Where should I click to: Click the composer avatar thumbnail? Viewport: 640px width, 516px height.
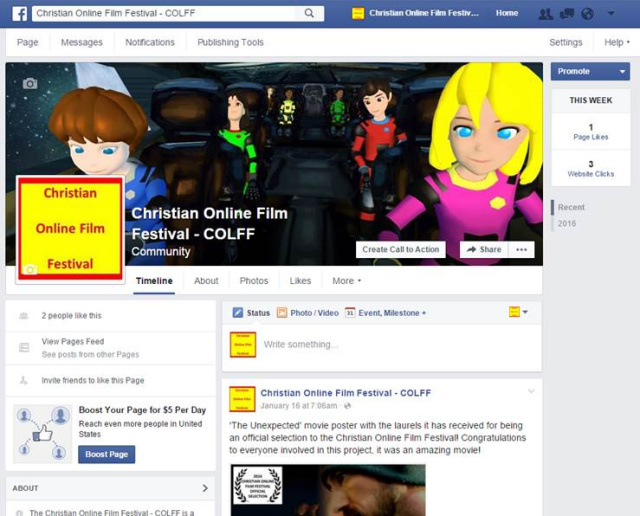pyautogui.click(x=243, y=345)
